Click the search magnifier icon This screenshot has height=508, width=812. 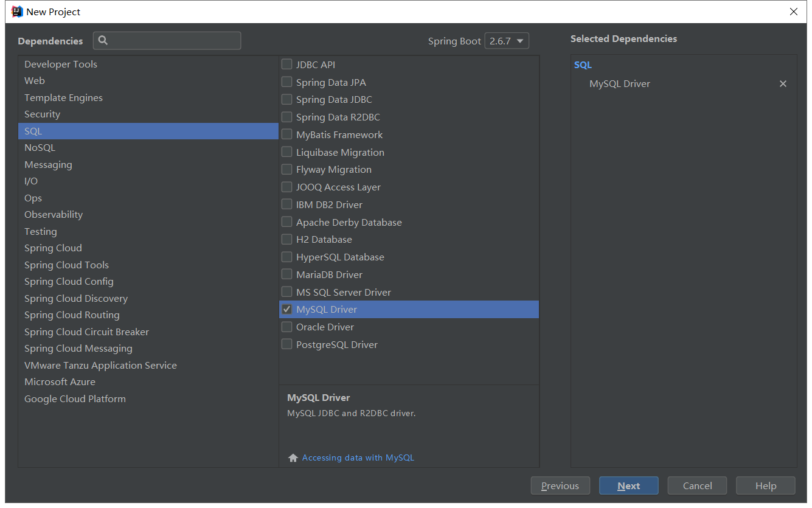(x=103, y=40)
